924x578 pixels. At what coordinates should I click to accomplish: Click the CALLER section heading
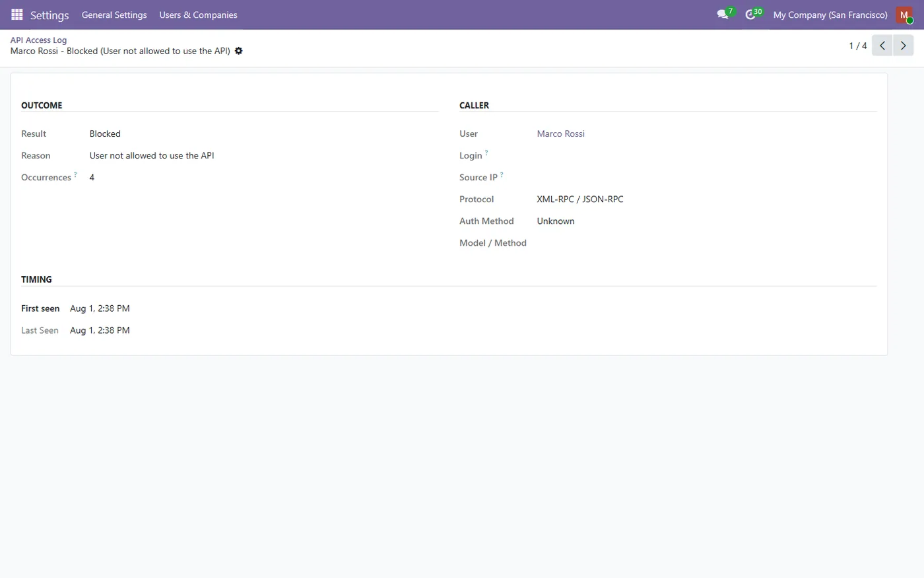(474, 105)
